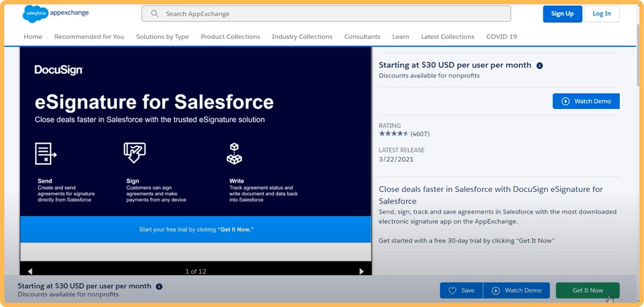This screenshot has height=307, width=644.
Task: Click the '1 of 12' slide counter
Action: click(x=196, y=272)
